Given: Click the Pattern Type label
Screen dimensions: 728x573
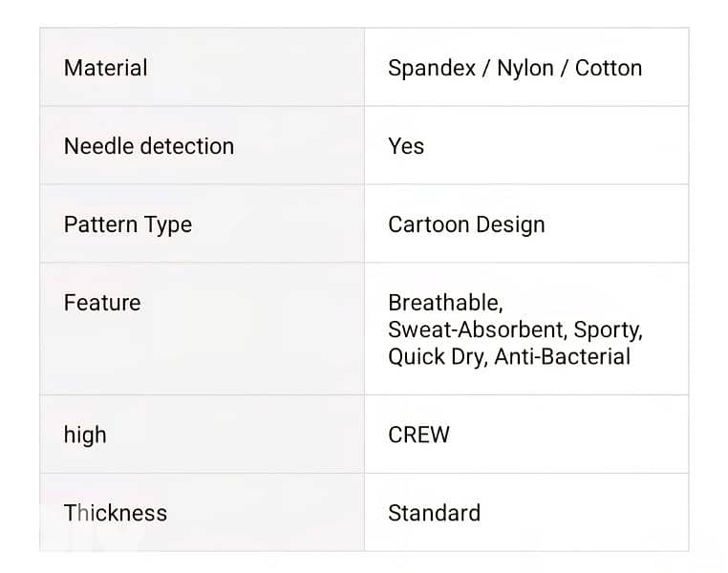Looking at the screenshot, I should [127, 224].
